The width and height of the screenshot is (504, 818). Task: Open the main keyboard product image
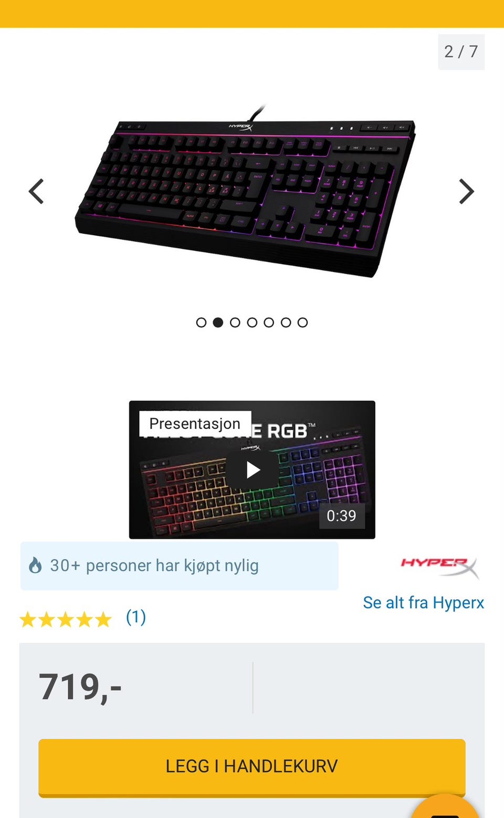245,192
